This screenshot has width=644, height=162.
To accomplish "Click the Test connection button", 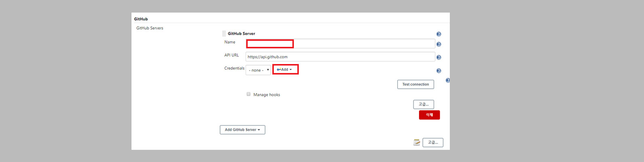I will point(415,84).
